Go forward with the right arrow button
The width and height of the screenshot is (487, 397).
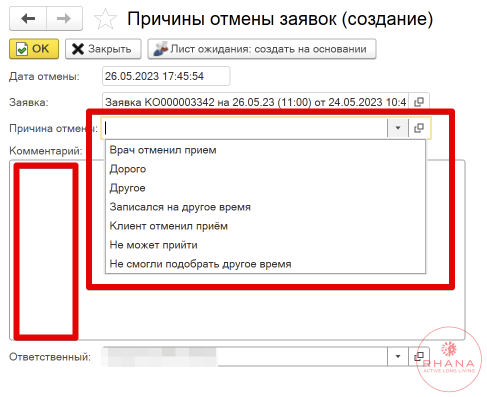(x=64, y=19)
